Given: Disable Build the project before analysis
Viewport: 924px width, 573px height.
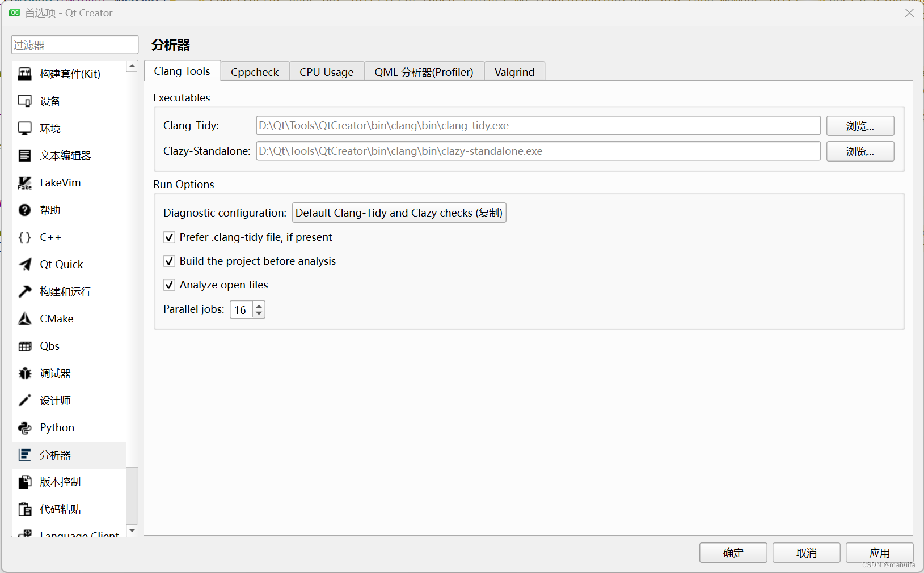Looking at the screenshot, I should [169, 261].
